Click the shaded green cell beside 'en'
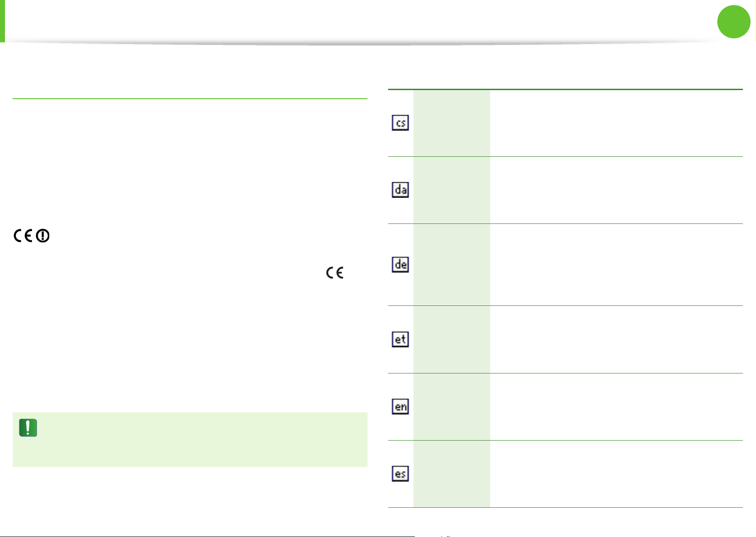The image size is (756, 537). (452, 407)
